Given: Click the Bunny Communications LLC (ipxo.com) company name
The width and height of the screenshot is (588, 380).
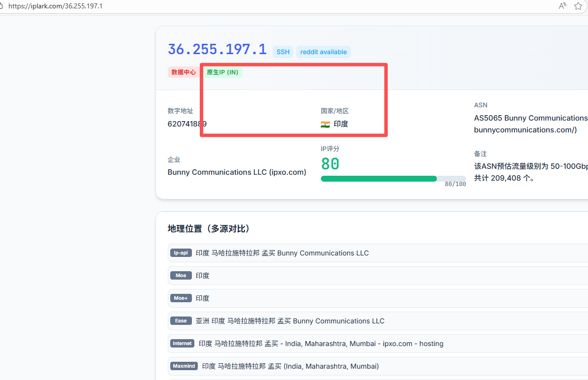Looking at the screenshot, I should (x=237, y=172).
